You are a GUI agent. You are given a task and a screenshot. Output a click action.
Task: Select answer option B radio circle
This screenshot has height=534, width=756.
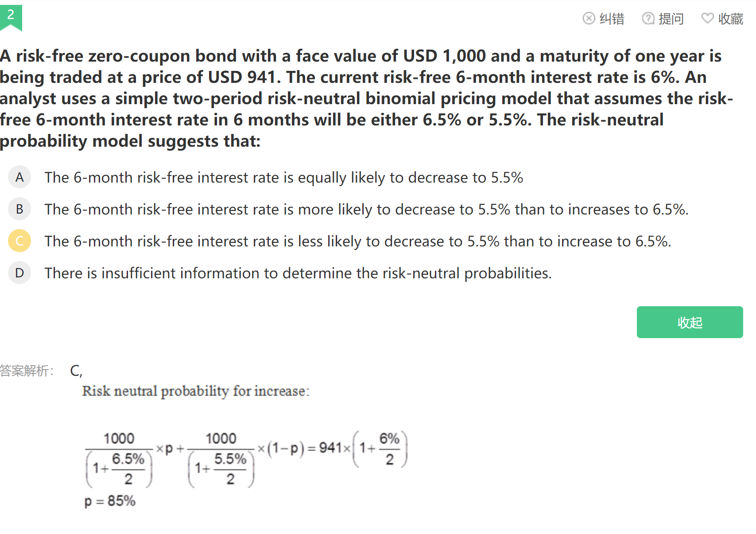tap(19, 209)
